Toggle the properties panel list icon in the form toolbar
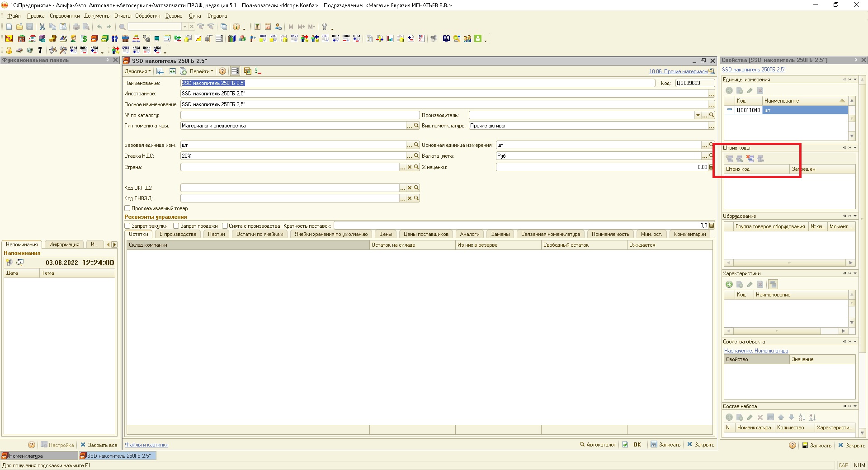 click(x=235, y=71)
